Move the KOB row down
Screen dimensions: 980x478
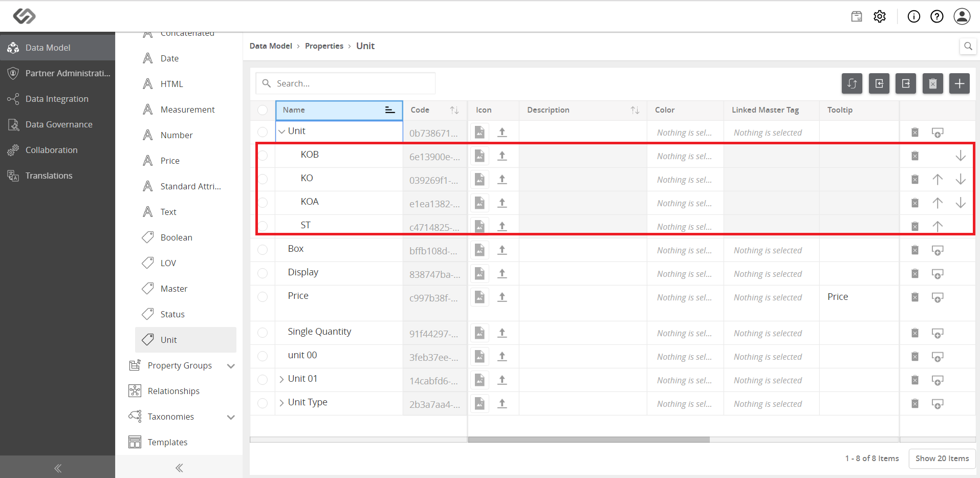[x=961, y=156]
